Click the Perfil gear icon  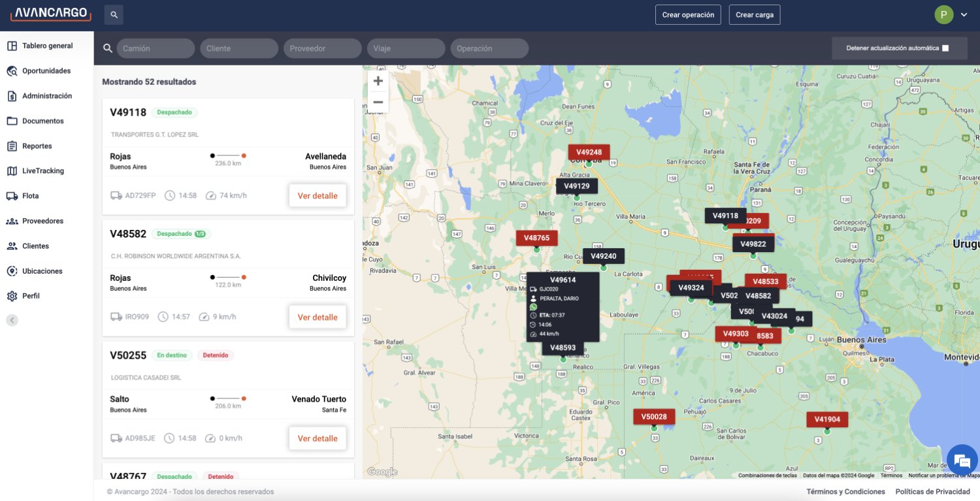pyautogui.click(x=12, y=296)
